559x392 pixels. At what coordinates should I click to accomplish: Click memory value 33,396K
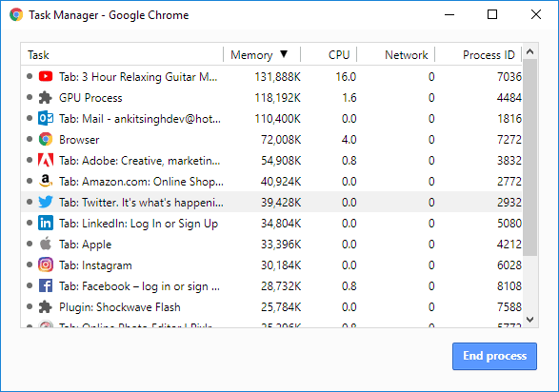click(281, 245)
